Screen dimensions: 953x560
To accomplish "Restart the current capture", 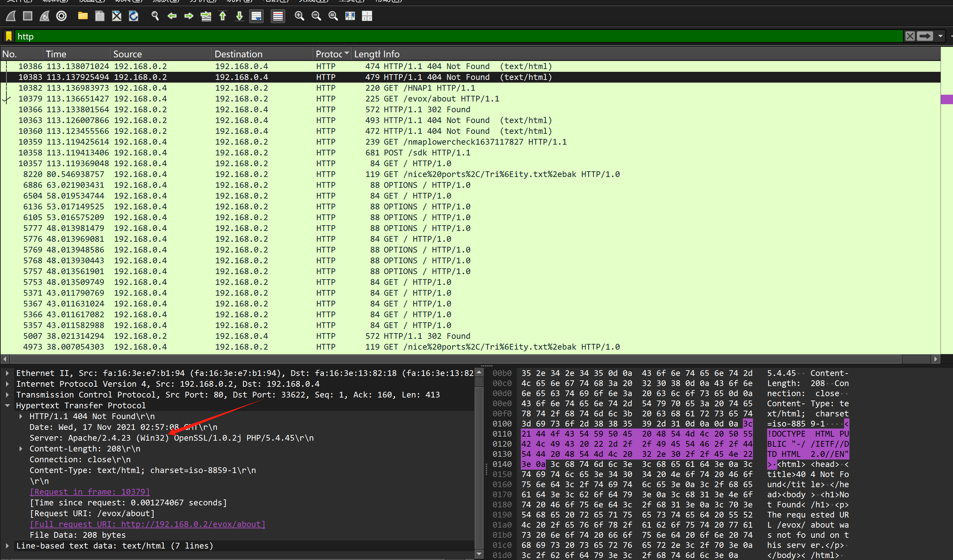I will click(x=45, y=16).
